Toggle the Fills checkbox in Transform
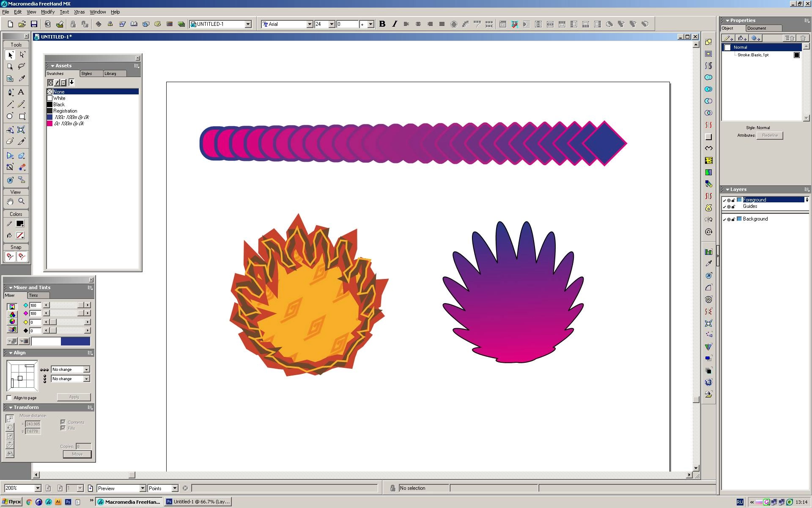 (63, 428)
